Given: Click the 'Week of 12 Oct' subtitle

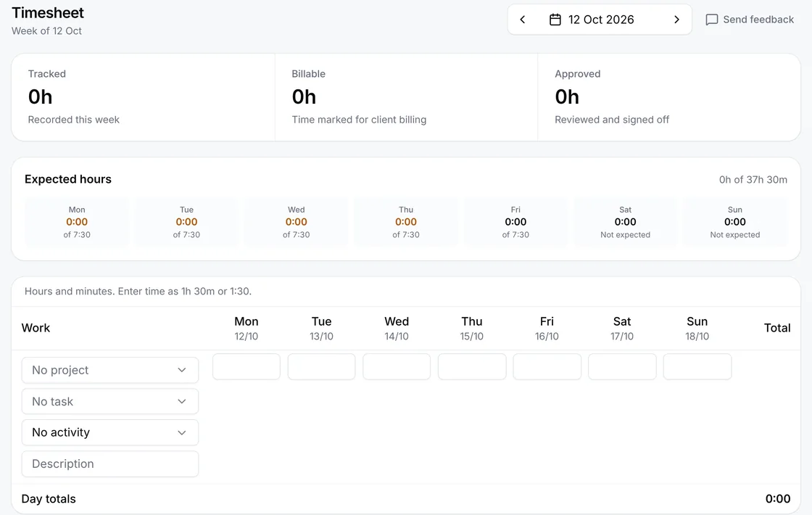Looking at the screenshot, I should (x=46, y=31).
